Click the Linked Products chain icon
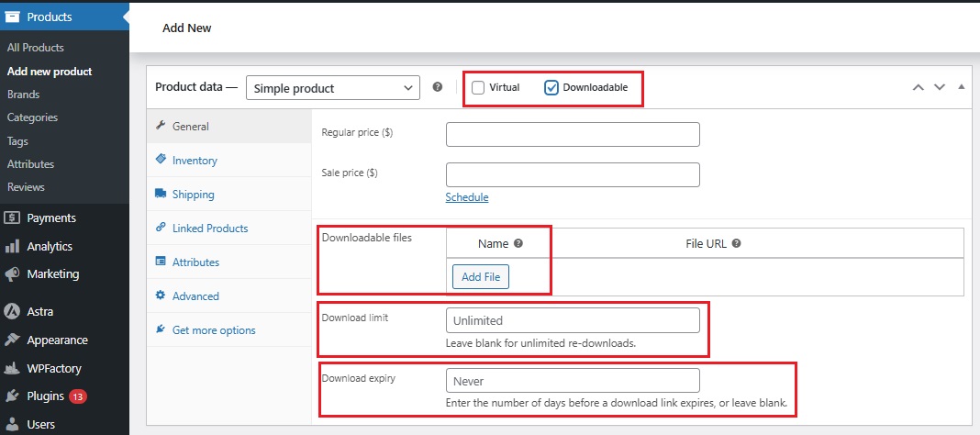Image resolution: width=980 pixels, height=435 pixels. [160, 228]
